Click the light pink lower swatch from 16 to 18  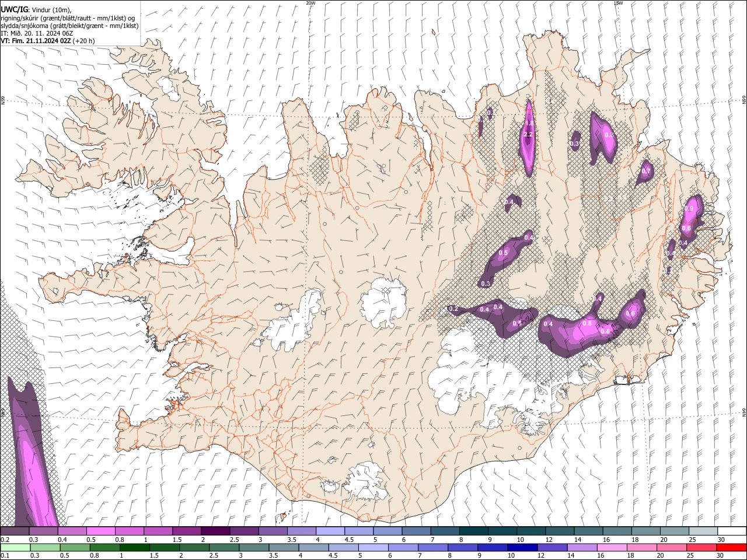click(x=611, y=547)
